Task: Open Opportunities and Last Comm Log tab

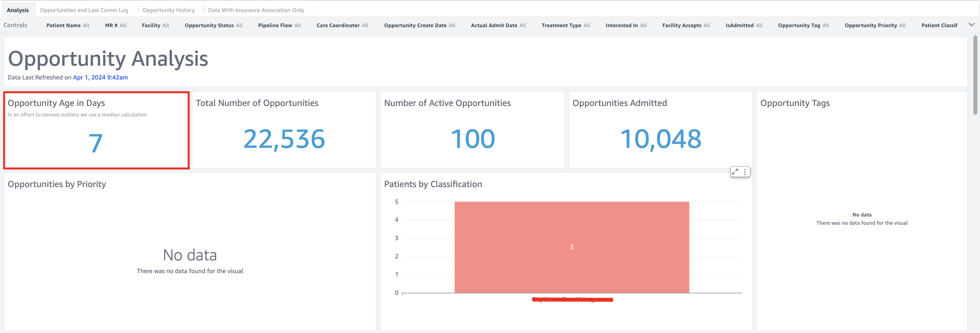Action: (84, 10)
